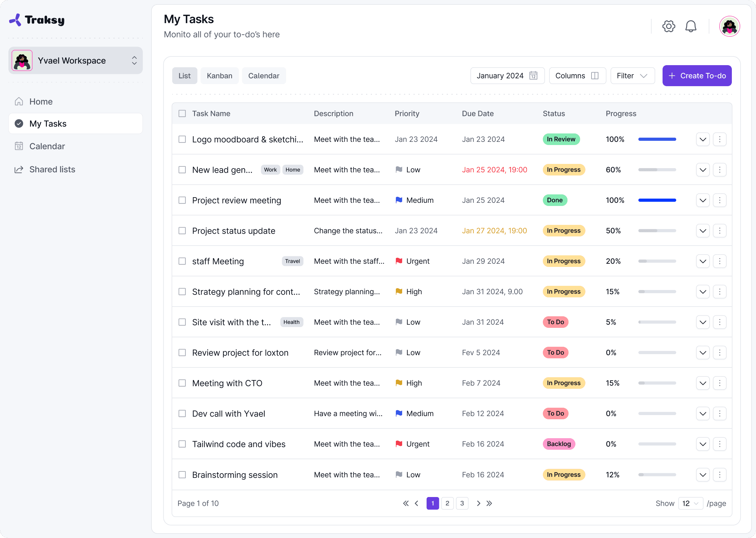
Task: Jump to last page double-arrow icon
Action: [x=489, y=503]
